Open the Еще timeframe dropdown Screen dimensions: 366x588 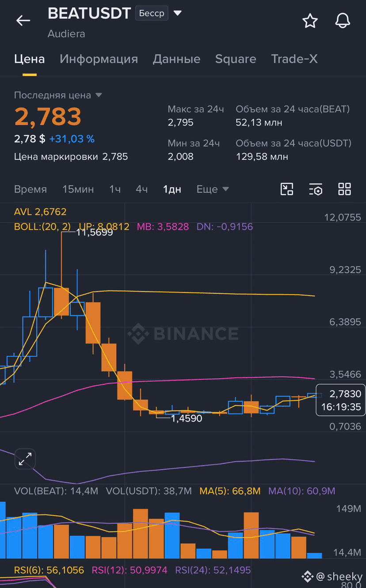[213, 189]
